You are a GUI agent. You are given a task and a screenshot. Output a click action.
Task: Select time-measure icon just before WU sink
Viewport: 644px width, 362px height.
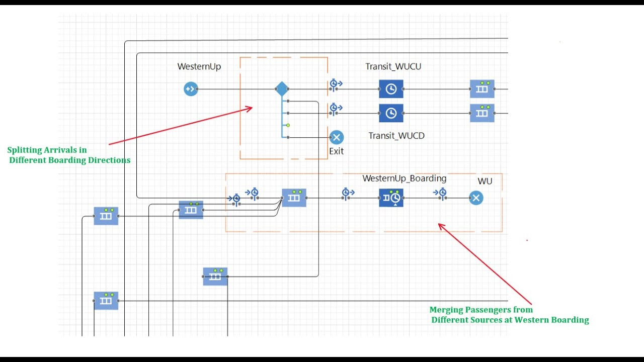(x=440, y=193)
